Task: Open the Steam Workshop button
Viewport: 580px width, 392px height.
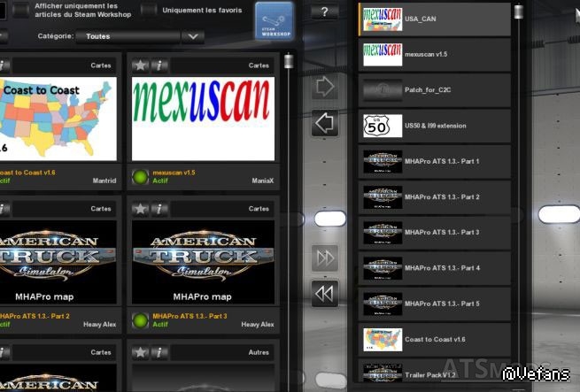Action: click(274, 19)
